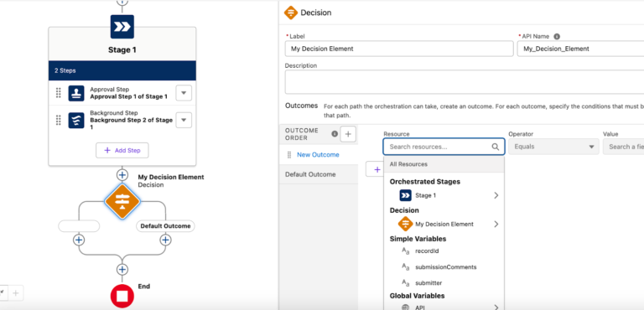Viewport: 644px width, 310px height.
Task: Open the dropdown menu for Approval Step 1
Action: pos(184,93)
